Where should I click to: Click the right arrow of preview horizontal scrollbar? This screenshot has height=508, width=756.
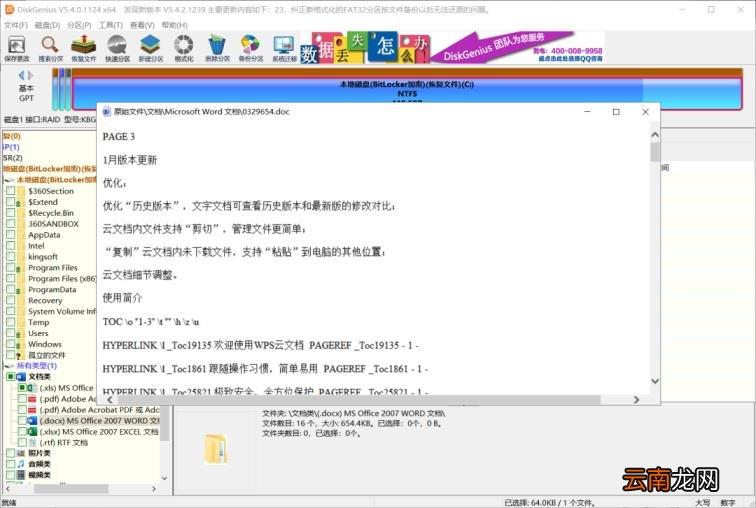(x=636, y=400)
